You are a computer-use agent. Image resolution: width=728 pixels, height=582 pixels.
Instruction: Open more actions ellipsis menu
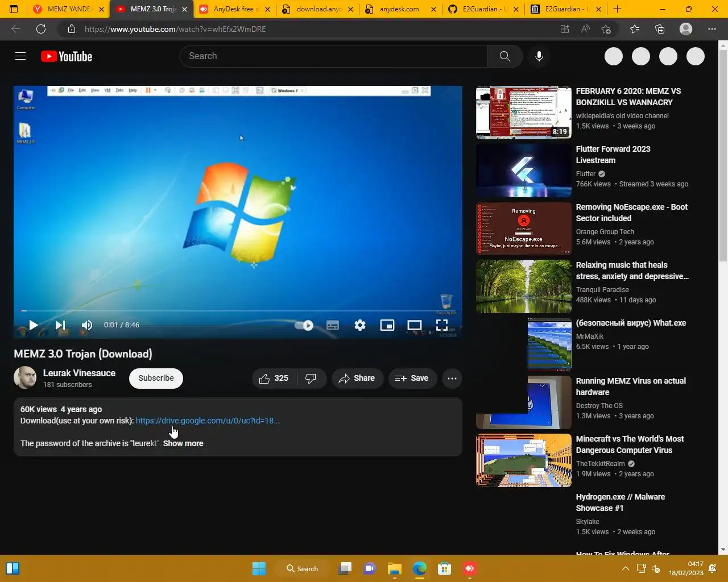coord(452,379)
